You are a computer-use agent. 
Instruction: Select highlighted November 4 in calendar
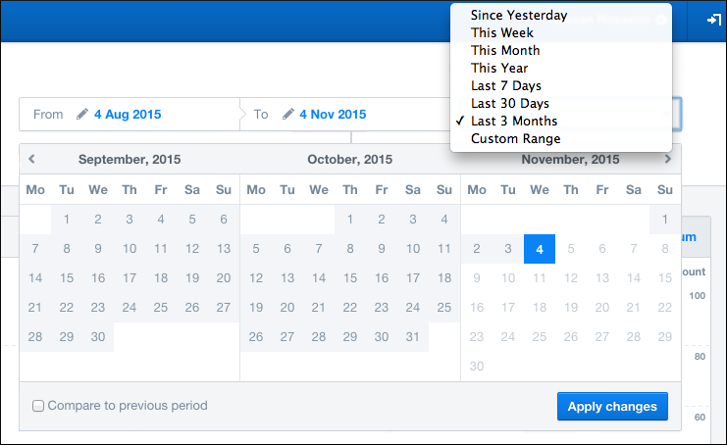pyautogui.click(x=539, y=249)
